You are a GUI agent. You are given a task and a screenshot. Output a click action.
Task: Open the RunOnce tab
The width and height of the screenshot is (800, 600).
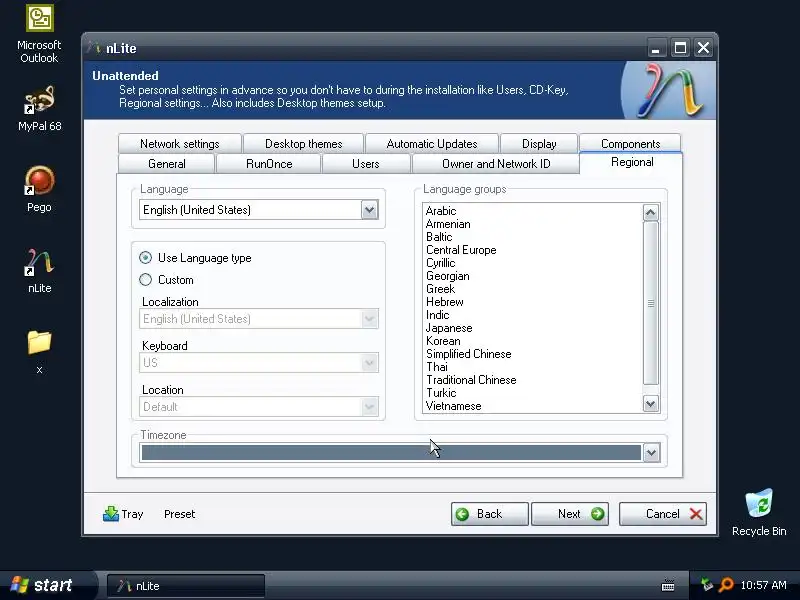click(x=269, y=164)
